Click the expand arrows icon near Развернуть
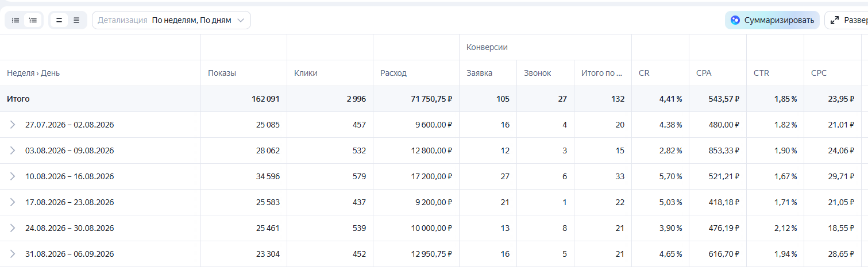 [835, 20]
